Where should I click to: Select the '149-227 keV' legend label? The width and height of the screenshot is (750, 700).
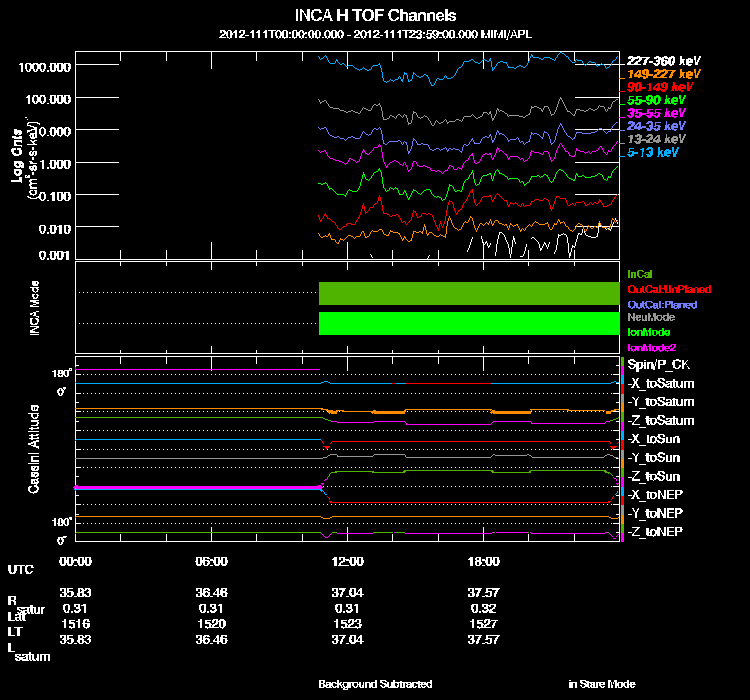[663, 74]
